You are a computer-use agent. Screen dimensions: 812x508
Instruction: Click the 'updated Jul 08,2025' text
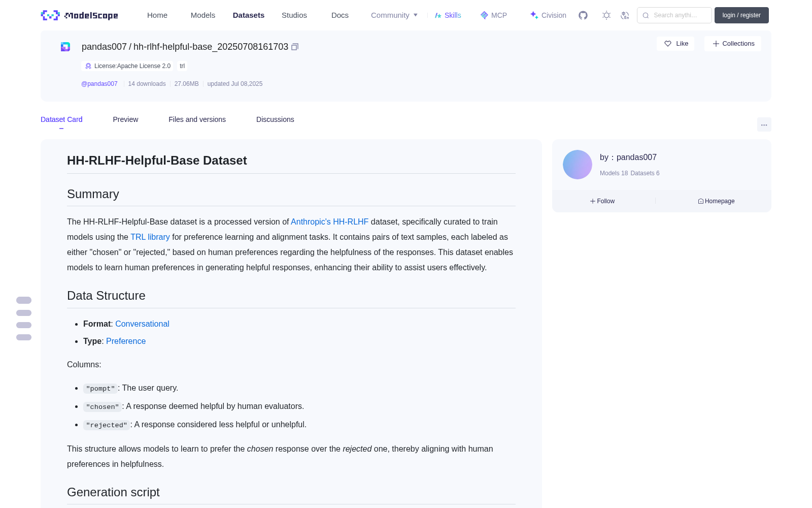tap(235, 84)
